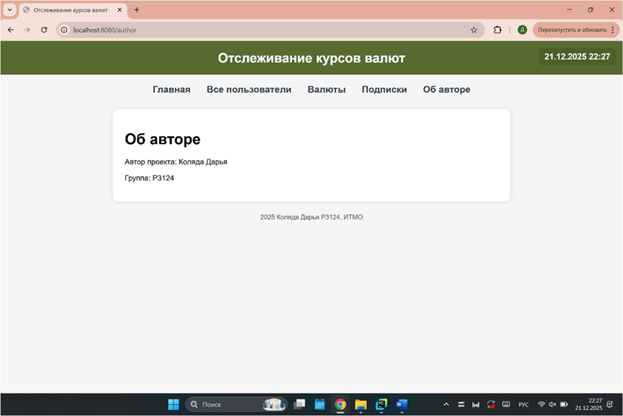623x416 pixels.
Task: Open the browser extensions puzzle icon
Action: (x=497, y=30)
